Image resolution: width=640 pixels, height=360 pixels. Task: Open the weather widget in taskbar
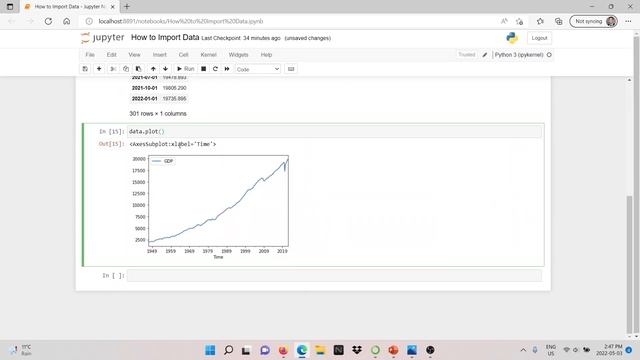21,350
